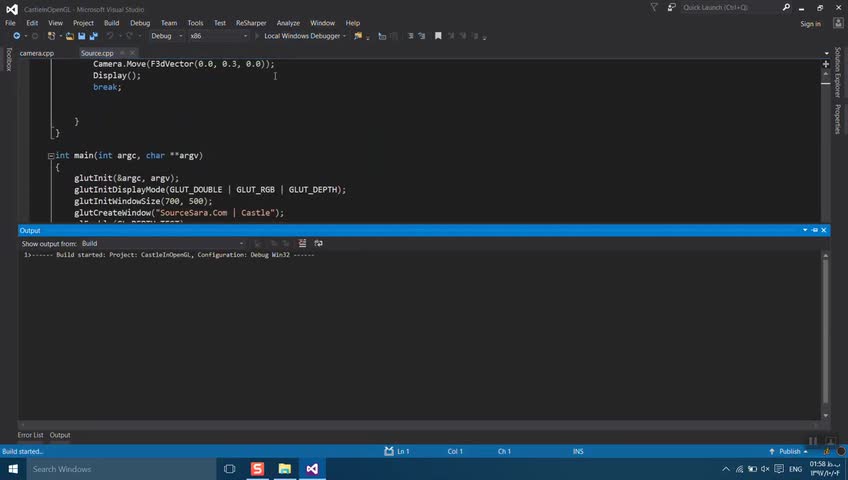This screenshot has height=480, width=848.
Task: Collapse the main function outlining box
Action: click(51, 156)
